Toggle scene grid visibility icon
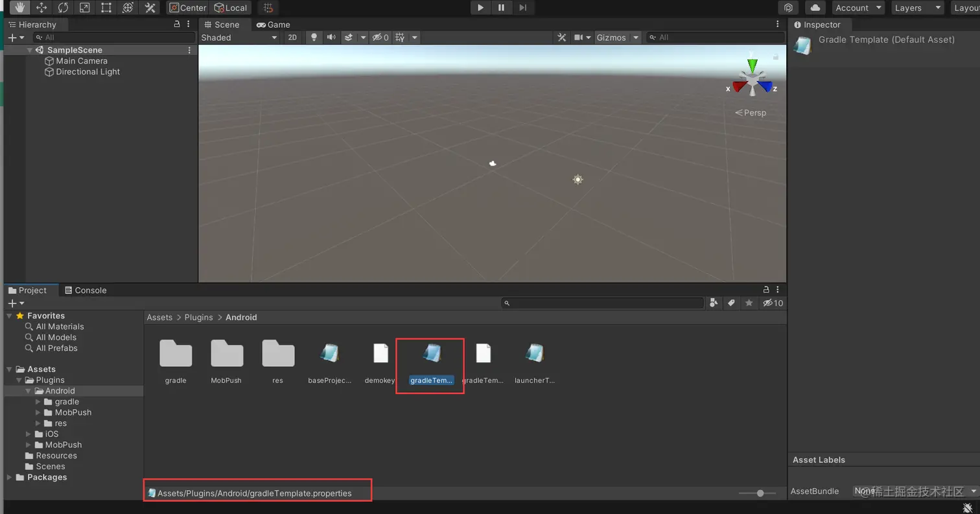980x514 pixels. point(401,38)
